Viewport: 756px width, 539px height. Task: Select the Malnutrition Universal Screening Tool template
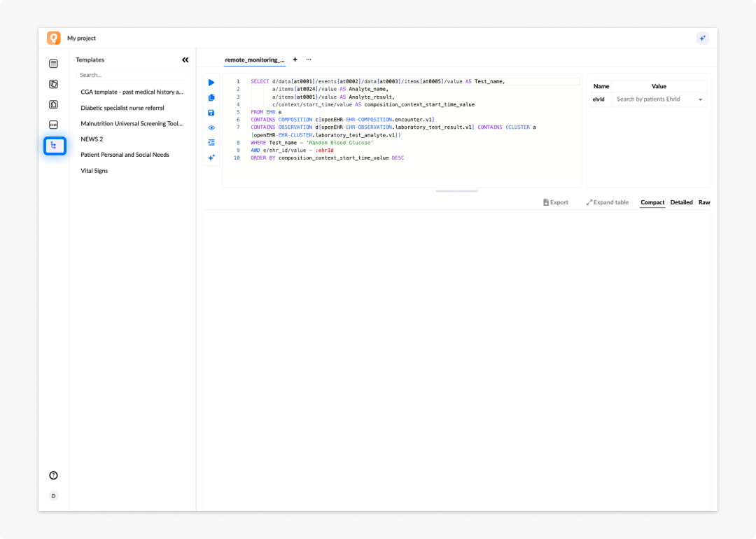(132, 123)
